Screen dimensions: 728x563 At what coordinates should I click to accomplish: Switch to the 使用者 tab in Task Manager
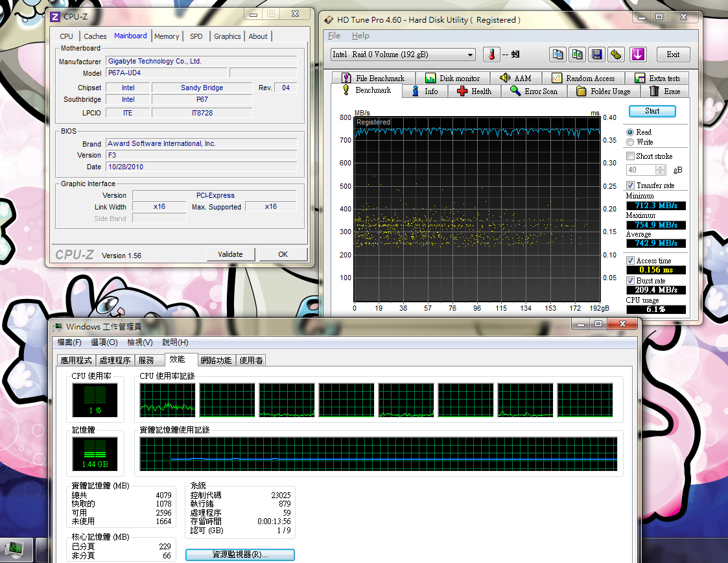coord(251,361)
